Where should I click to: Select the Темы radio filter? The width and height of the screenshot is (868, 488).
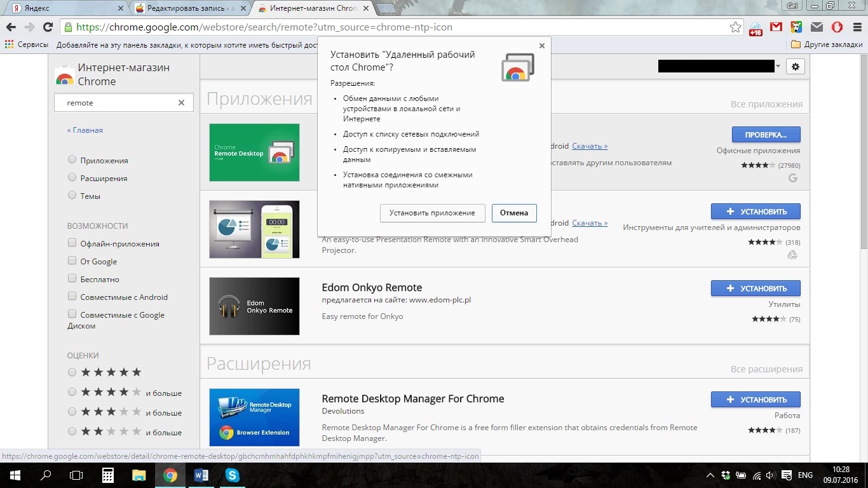pyautogui.click(x=72, y=196)
